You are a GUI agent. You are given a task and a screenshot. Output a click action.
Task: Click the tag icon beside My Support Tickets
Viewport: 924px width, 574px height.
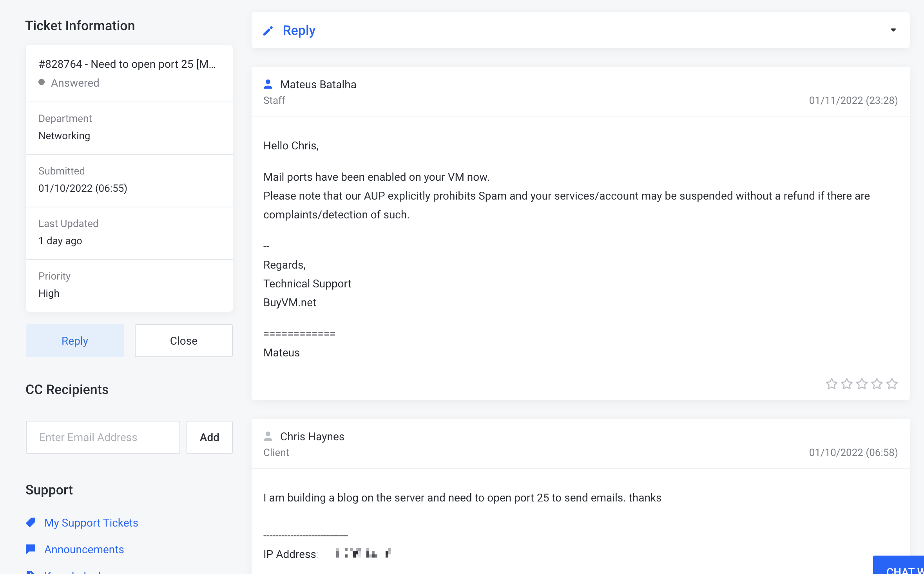[31, 523]
